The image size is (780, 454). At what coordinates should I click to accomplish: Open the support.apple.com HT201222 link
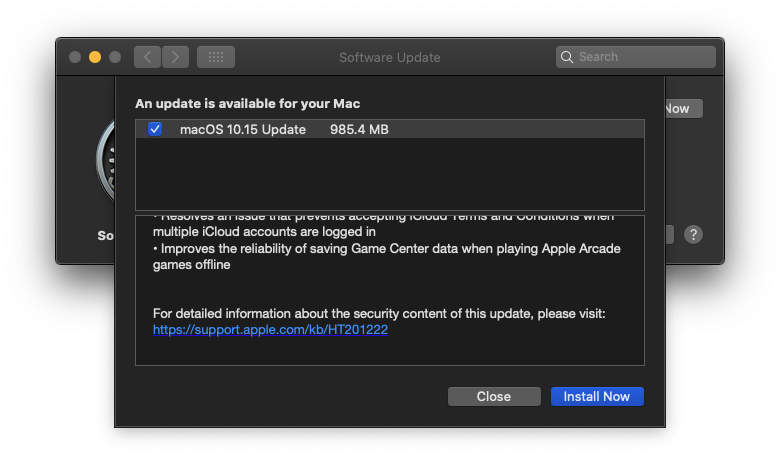pyautogui.click(x=270, y=329)
